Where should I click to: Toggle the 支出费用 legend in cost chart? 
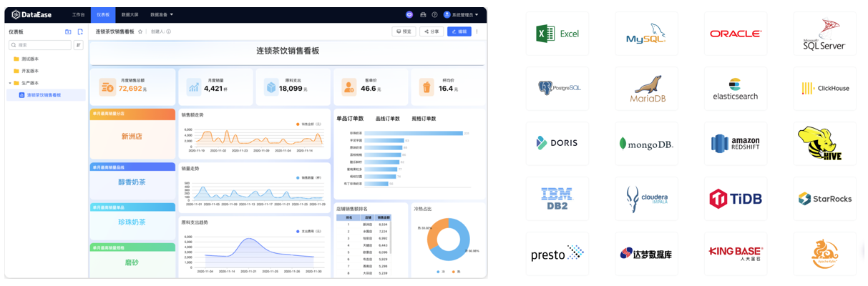point(308,231)
